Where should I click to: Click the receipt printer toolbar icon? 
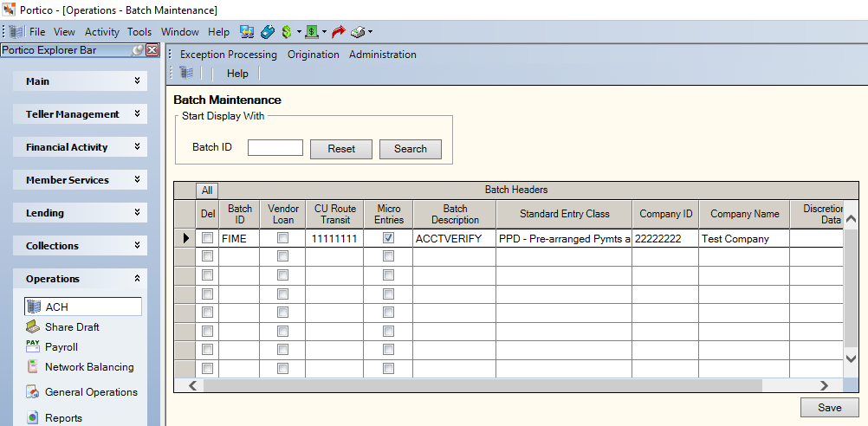click(x=358, y=32)
